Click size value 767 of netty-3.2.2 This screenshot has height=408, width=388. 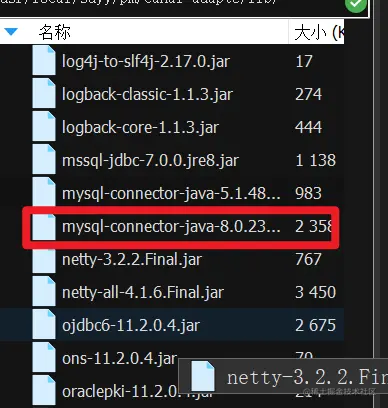(x=308, y=259)
